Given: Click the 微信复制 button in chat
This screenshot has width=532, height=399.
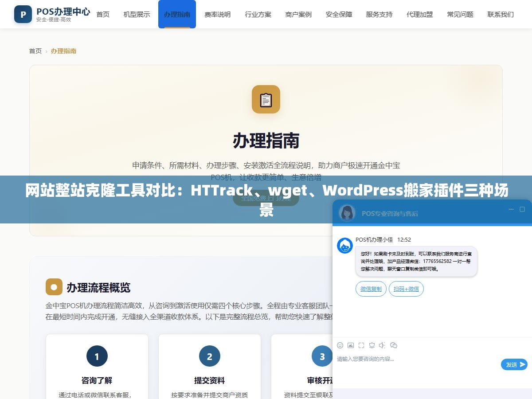Looking at the screenshot, I should coord(371,289).
